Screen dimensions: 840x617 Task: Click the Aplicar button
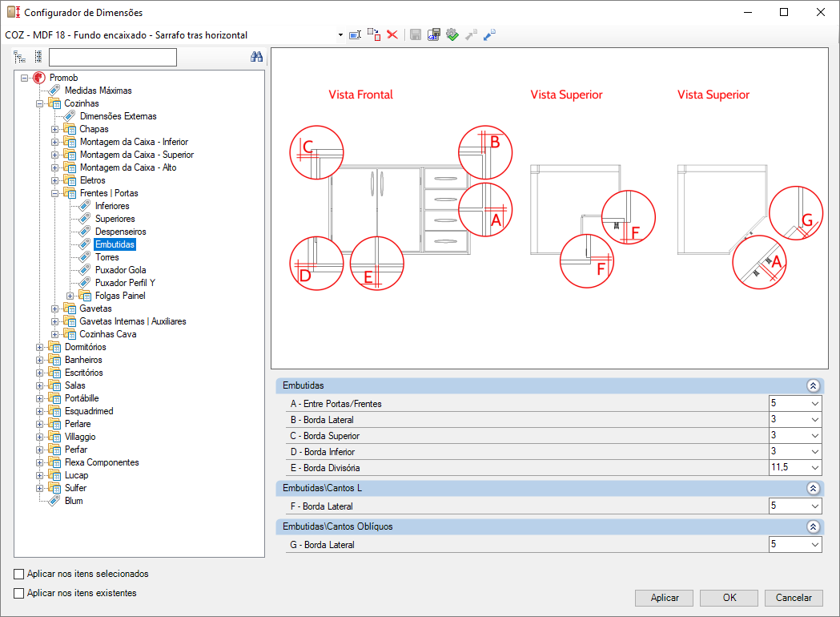(665, 598)
